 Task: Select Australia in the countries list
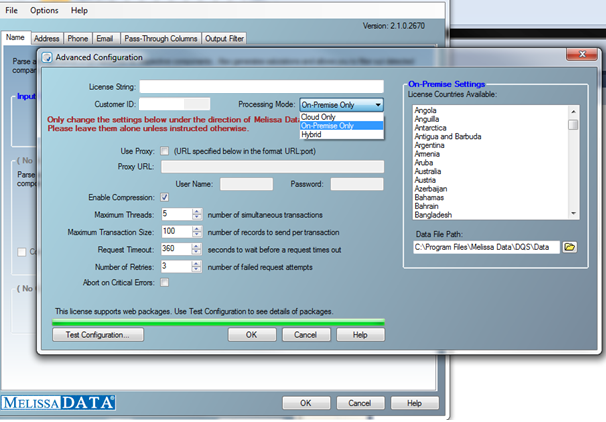point(428,171)
